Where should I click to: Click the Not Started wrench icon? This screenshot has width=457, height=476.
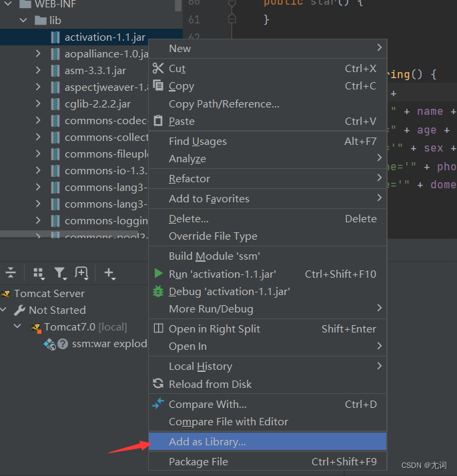click(x=19, y=310)
